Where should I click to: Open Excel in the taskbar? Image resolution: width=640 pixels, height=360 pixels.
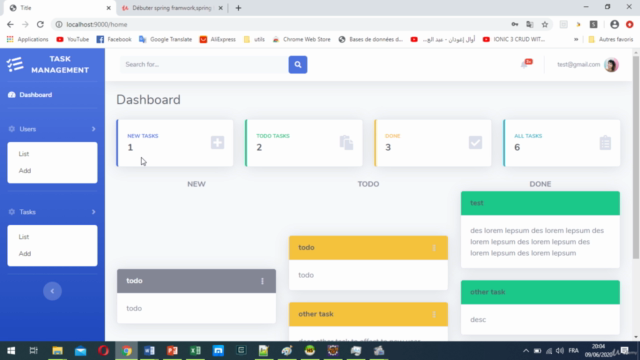(x=195, y=351)
